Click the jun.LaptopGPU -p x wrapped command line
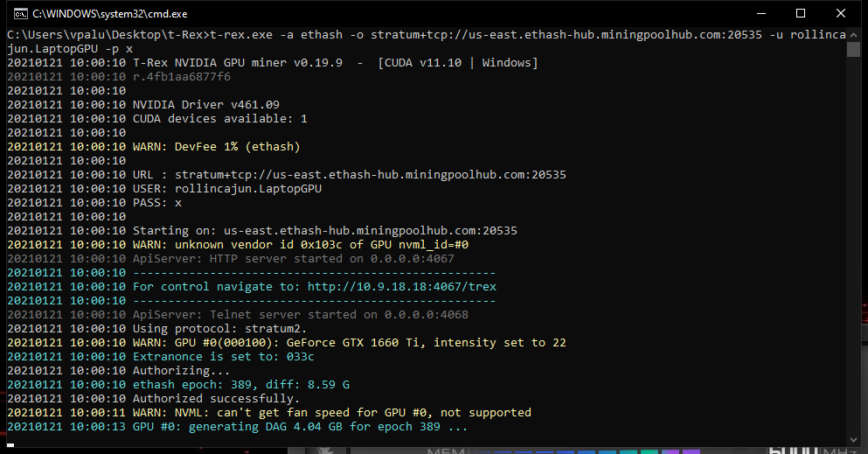The height and width of the screenshot is (454, 868). click(x=70, y=49)
